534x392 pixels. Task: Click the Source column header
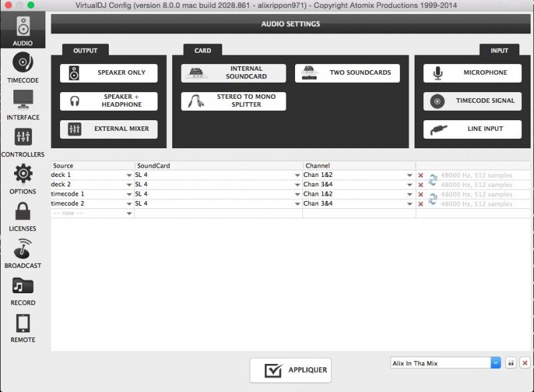point(93,166)
